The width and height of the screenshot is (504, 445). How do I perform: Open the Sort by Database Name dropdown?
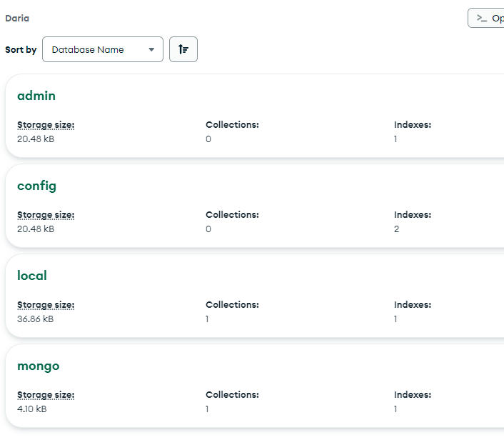click(102, 49)
